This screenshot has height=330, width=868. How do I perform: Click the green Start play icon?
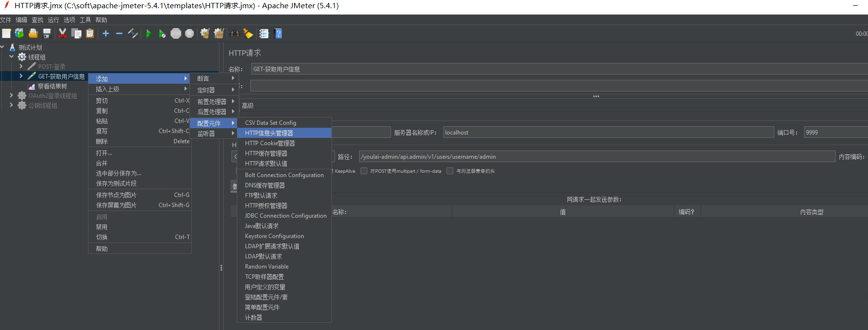pyautogui.click(x=149, y=33)
